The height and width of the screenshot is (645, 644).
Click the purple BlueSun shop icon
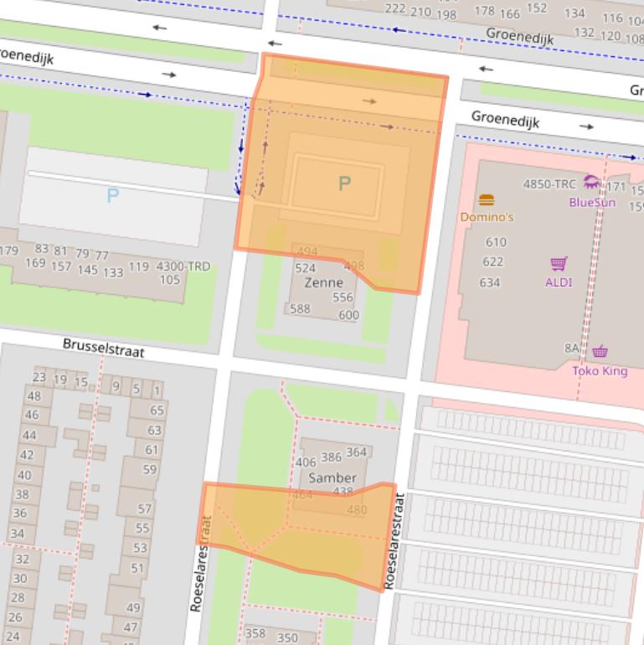click(592, 183)
